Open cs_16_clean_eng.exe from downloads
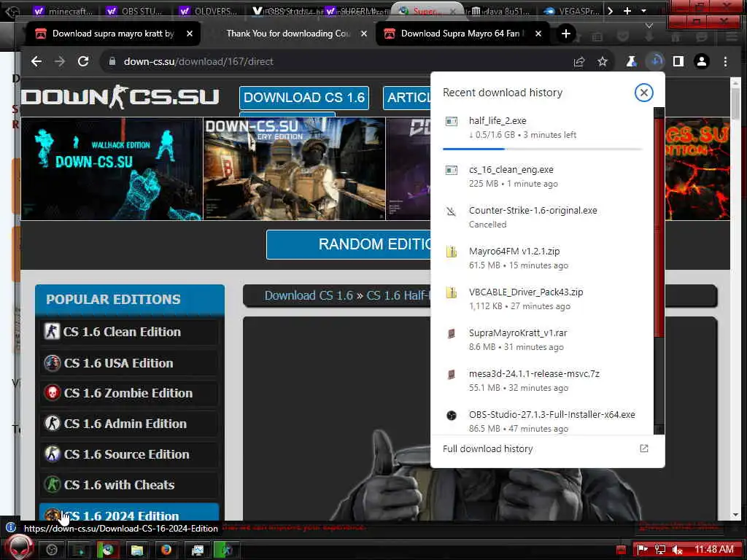The height and width of the screenshot is (560, 747). click(x=542, y=176)
